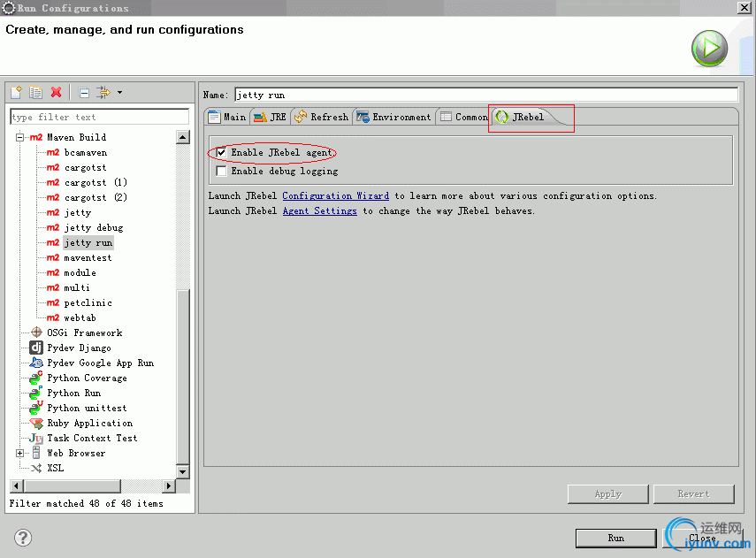Click the Ruby Application gem icon
756x558 pixels.
click(36, 423)
